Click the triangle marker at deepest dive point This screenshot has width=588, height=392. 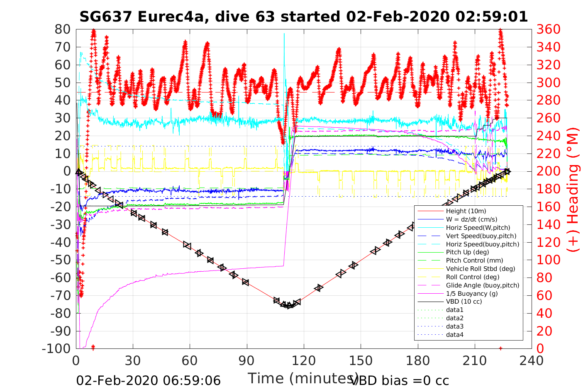(x=290, y=305)
